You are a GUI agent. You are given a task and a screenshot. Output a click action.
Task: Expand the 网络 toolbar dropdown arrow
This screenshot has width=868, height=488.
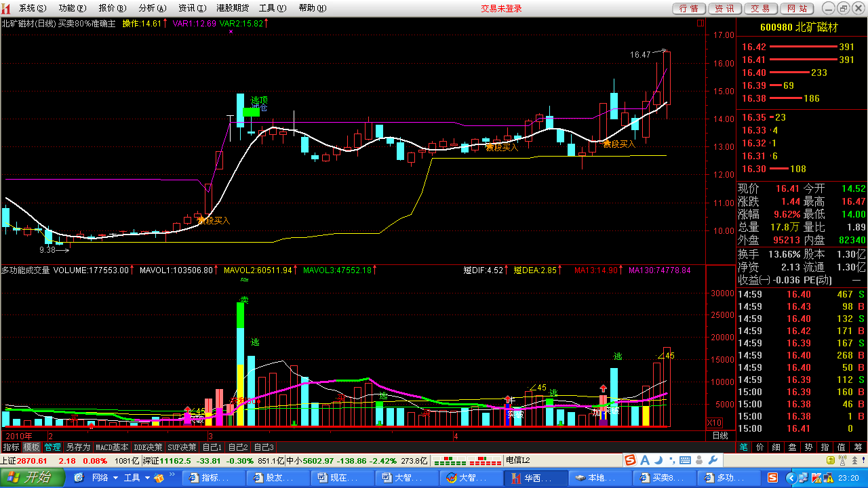coord(115,477)
